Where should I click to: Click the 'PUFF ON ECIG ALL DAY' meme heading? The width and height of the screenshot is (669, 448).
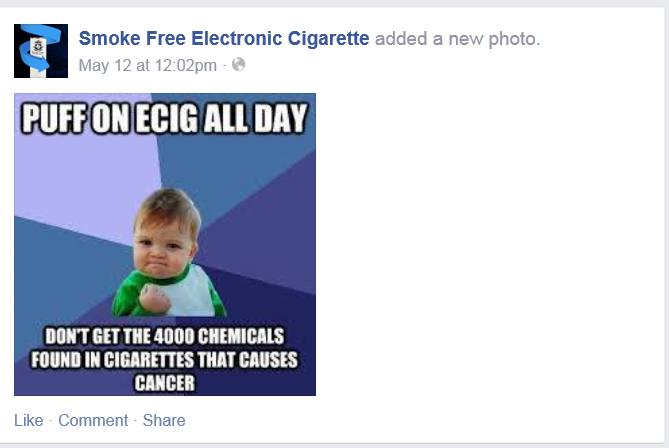165,120
